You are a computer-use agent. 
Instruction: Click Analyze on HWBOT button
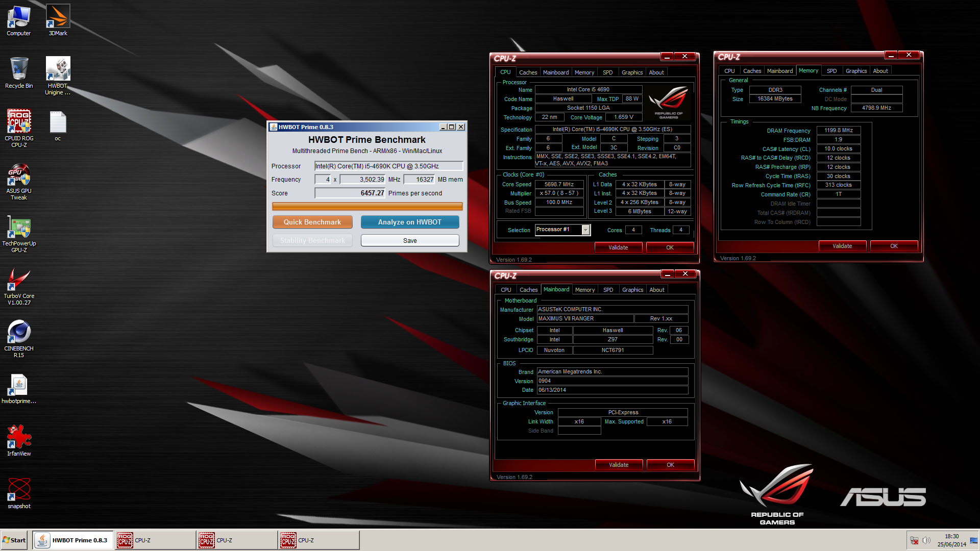coord(410,222)
